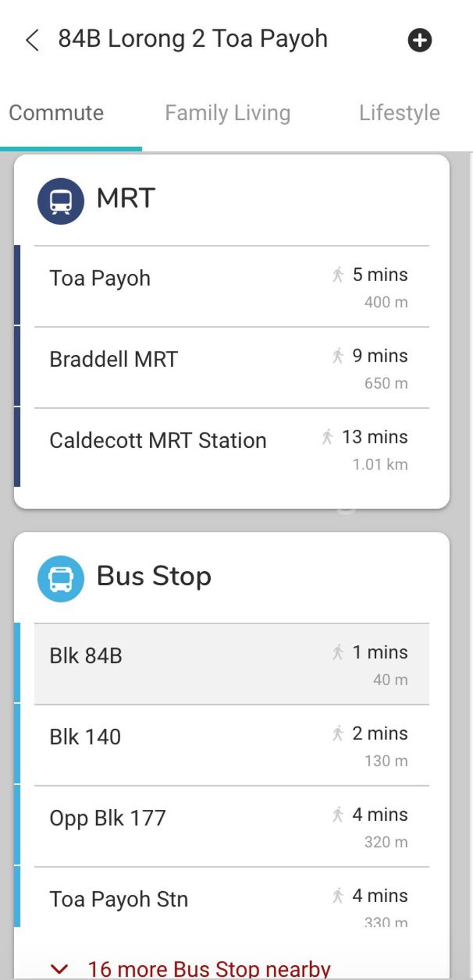Tap the dark blue MRT train icon
473x980 pixels.
click(x=61, y=201)
